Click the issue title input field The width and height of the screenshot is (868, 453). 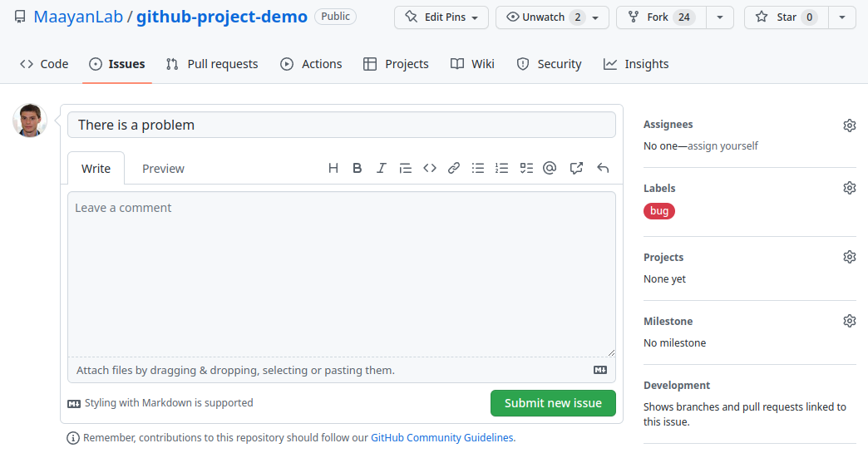[x=341, y=125]
